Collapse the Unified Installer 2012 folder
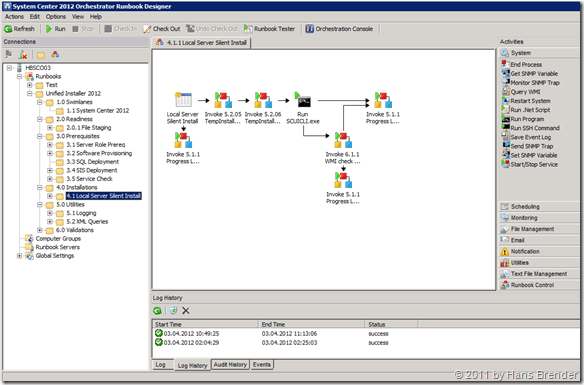The height and width of the screenshot is (385, 584). pyautogui.click(x=29, y=93)
